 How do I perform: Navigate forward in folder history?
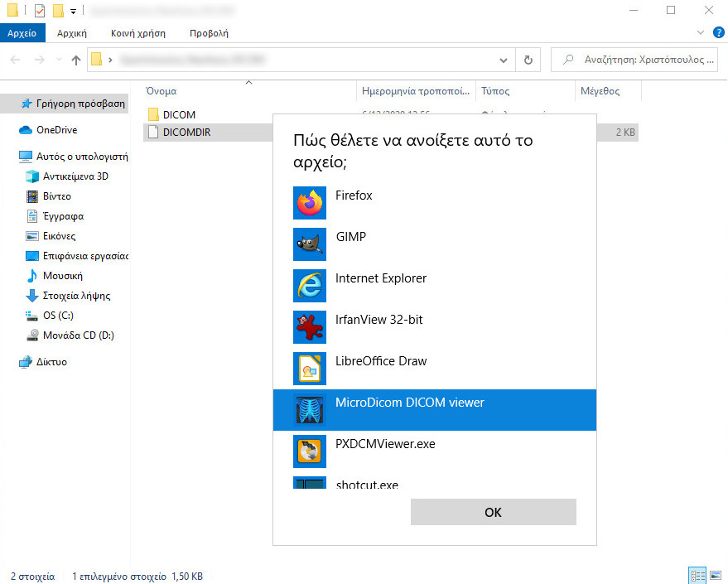click(40, 60)
